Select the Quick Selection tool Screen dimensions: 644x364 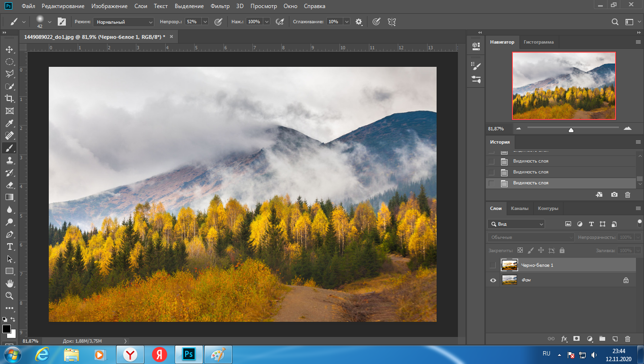[9, 86]
